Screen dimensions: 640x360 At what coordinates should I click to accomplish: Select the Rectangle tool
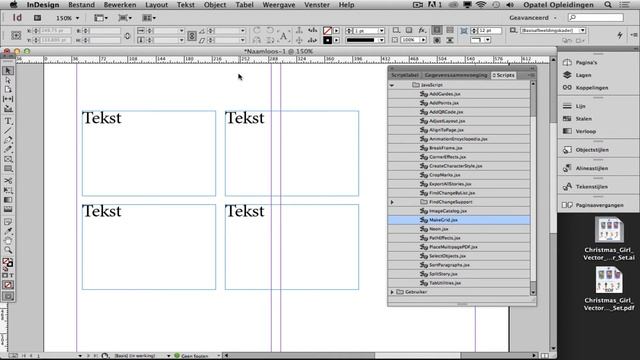point(8,169)
